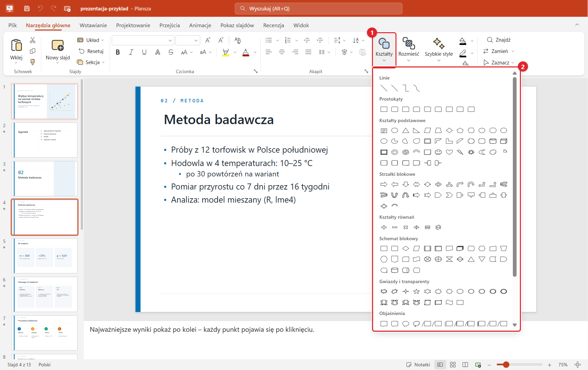The image size is (588, 370).
Task: Switch to the Projektowanie tab
Action: (133, 25)
